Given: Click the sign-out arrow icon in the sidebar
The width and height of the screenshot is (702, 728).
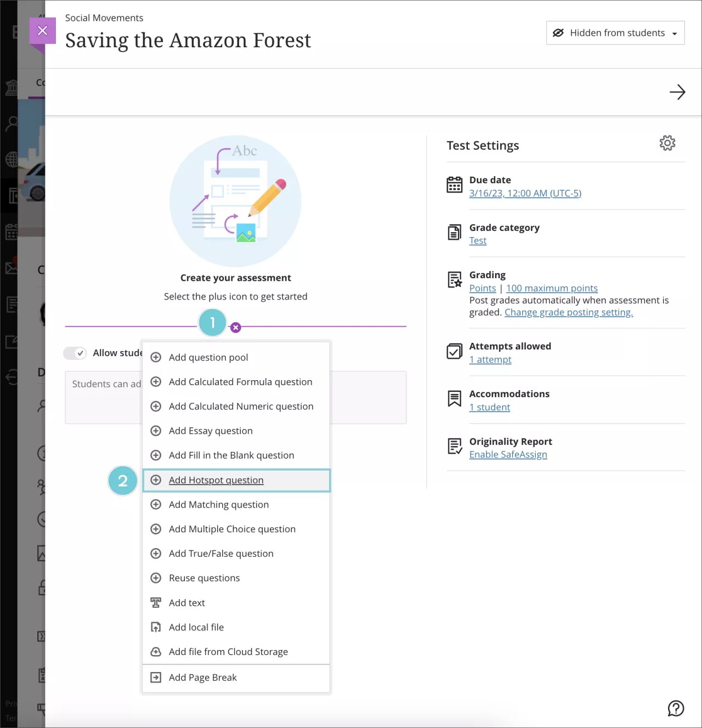Looking at the screenshot, I should point(11,376).
